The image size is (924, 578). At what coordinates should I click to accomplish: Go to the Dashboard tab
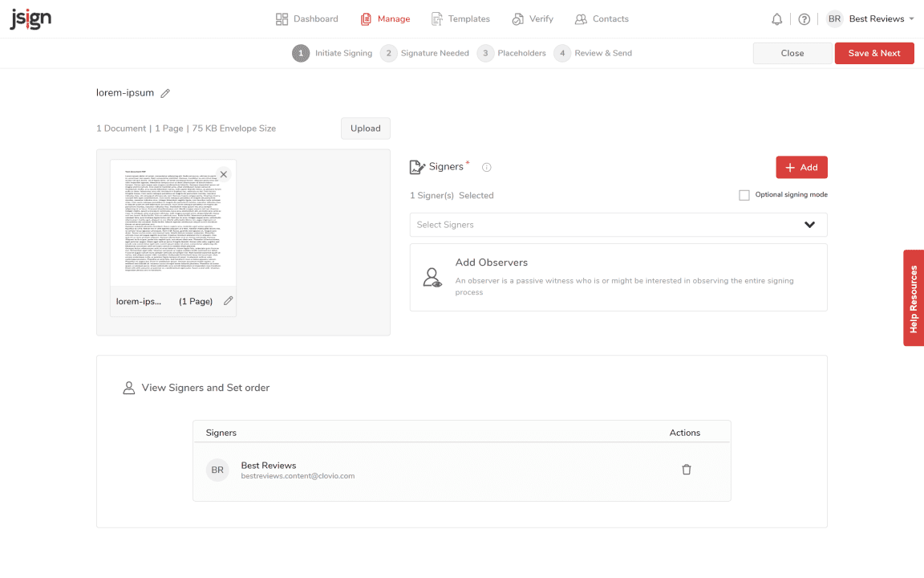(307, 19)
